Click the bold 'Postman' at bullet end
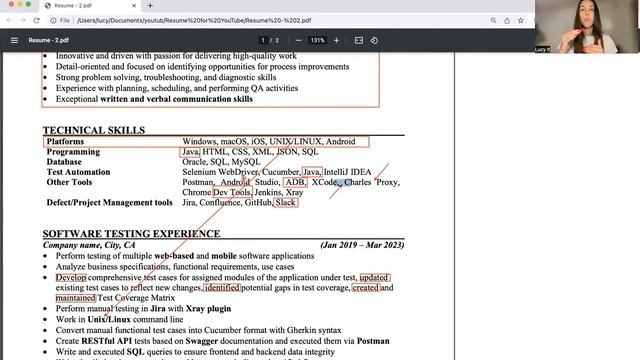This screenshot has width=640, height=360. click(x=373, y=341)
